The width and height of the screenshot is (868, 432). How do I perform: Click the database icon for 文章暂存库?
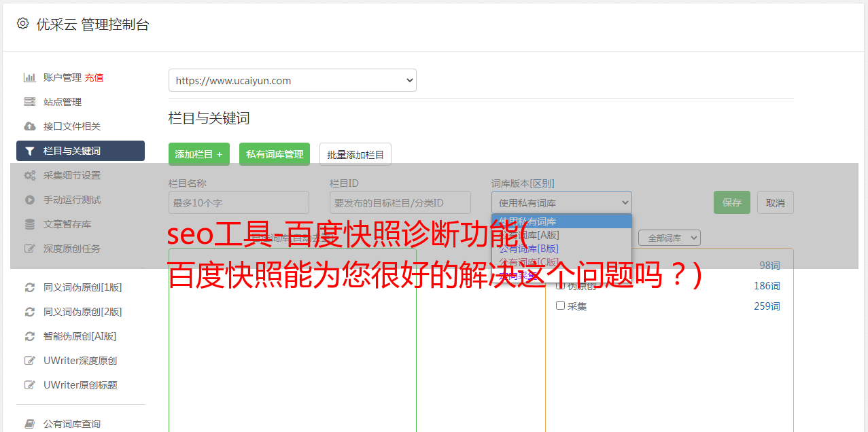pyautogui.click(x=30, y=224)
